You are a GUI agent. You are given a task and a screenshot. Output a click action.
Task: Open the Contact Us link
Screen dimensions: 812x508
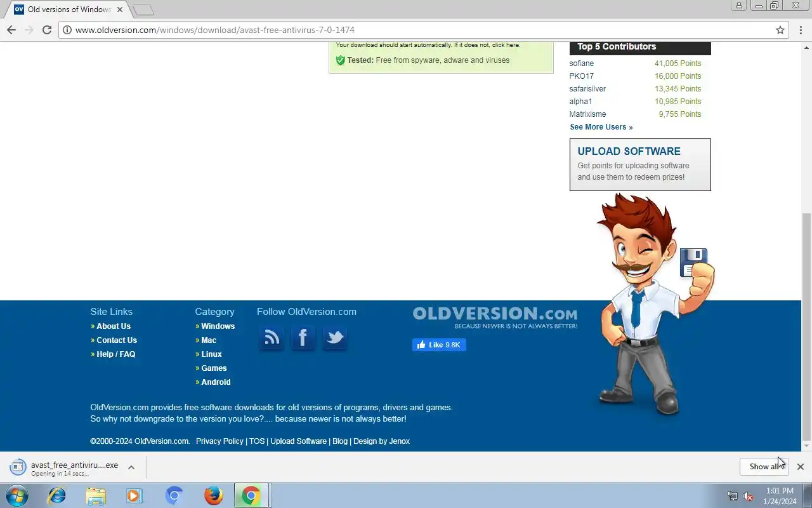pos(117,340)
